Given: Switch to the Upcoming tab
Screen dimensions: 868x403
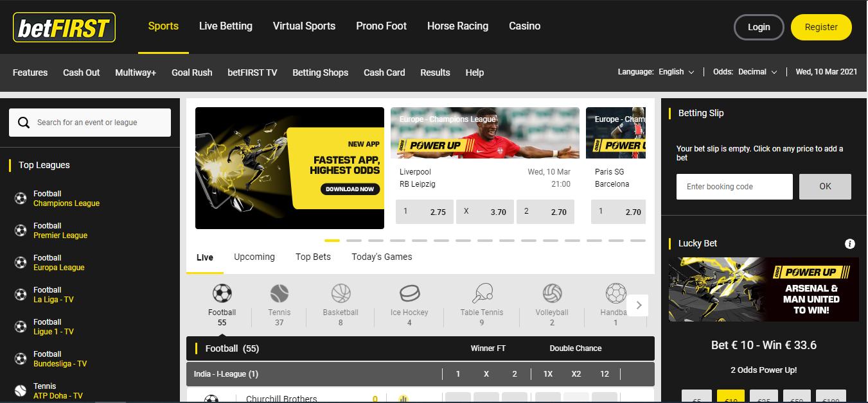Looking at the screenshot, I should point(254,257).
